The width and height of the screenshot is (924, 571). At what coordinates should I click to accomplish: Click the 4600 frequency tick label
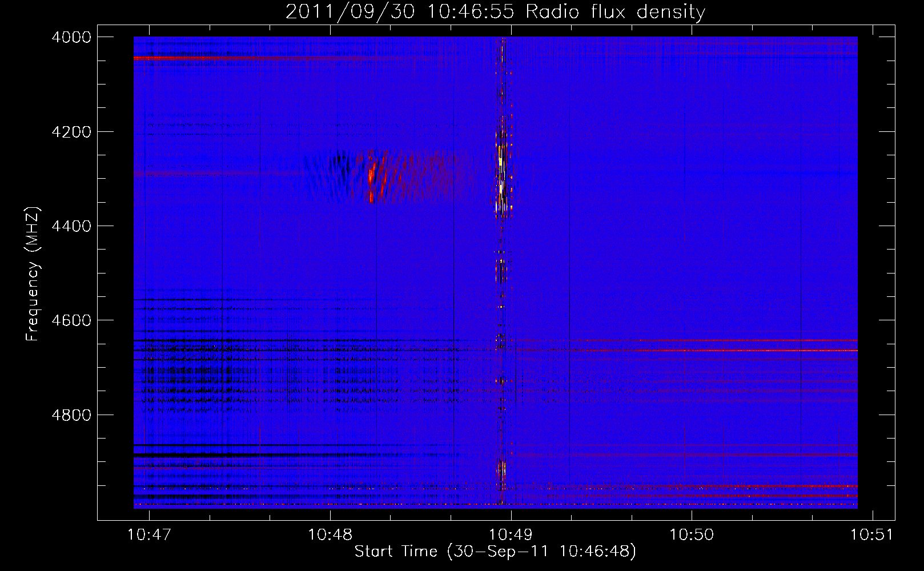[71, 320]
